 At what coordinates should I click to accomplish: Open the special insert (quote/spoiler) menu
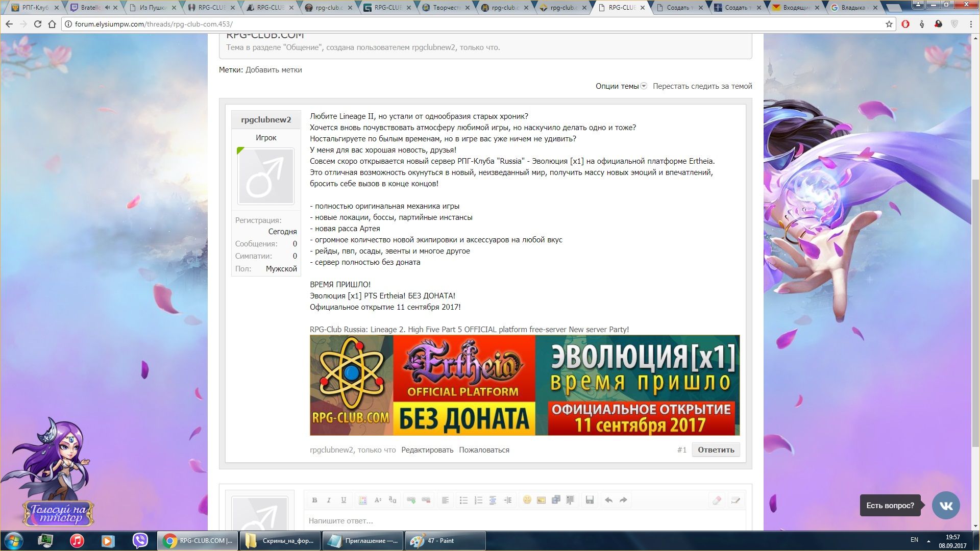[570, 500]
